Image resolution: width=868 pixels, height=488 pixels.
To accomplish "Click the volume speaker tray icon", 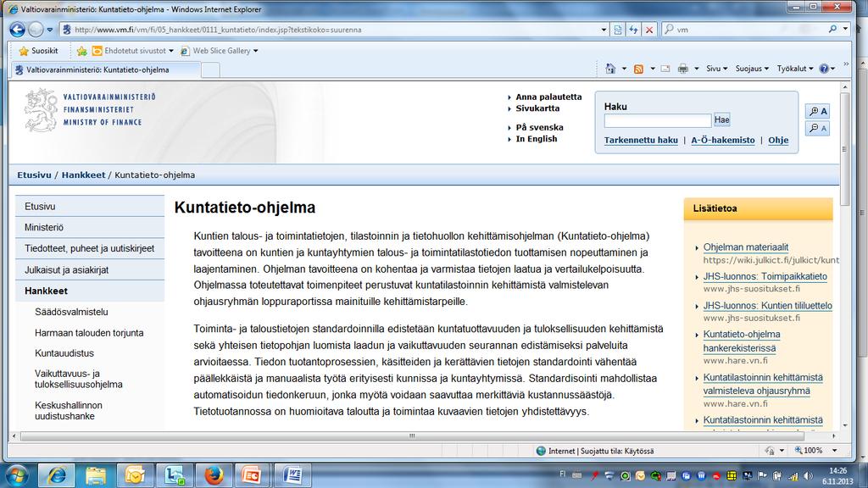I will [808, 476].
